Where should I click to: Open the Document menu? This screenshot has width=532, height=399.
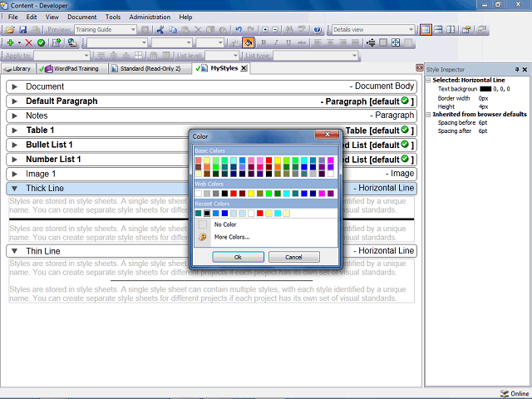[x=81, y=17]
